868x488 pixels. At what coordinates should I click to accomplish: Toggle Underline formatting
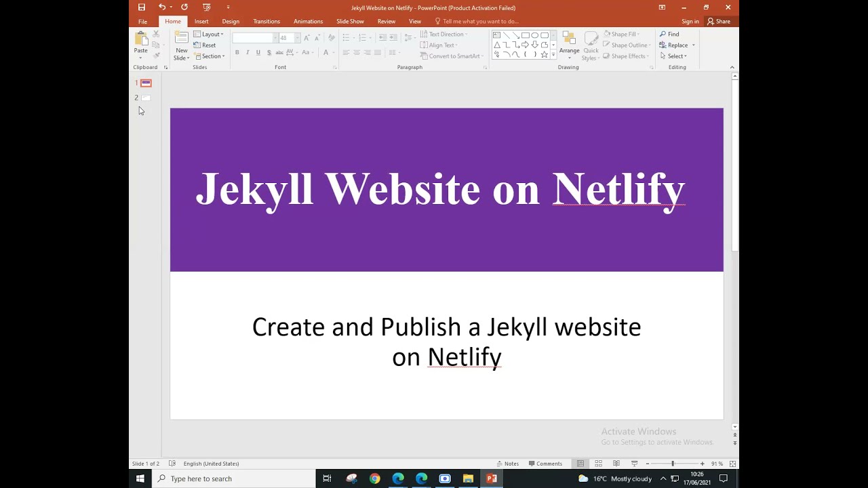coord(258,53)
